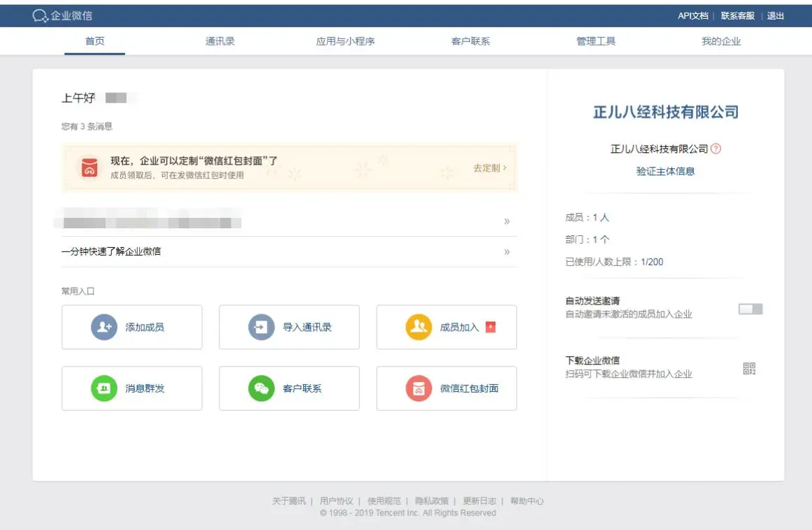Image resolution: width=812 pixels, height=530 pixels.
Task: Click 部门：1 个 text
Action: (x=587, y=240)
